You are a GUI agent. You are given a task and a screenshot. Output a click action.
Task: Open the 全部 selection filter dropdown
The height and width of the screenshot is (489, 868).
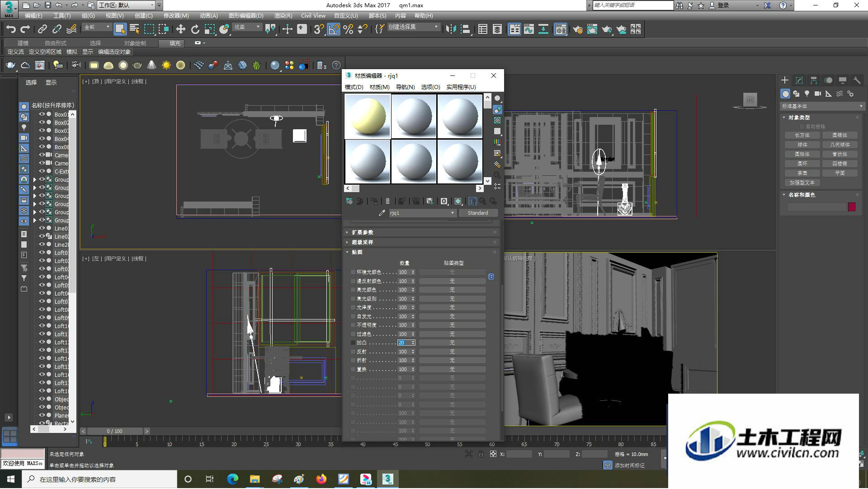click(x=97, y=27)
